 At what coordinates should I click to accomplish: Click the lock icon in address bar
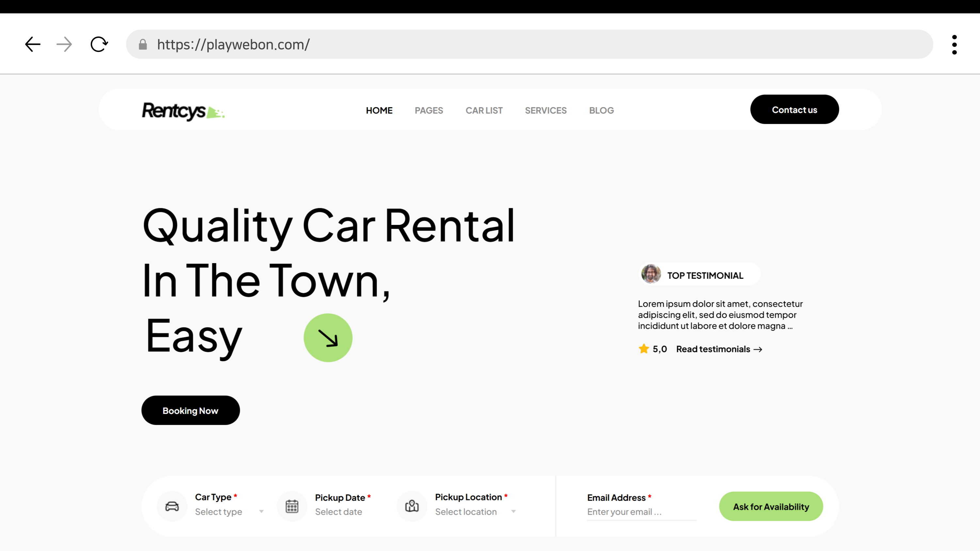coord(143,44)
